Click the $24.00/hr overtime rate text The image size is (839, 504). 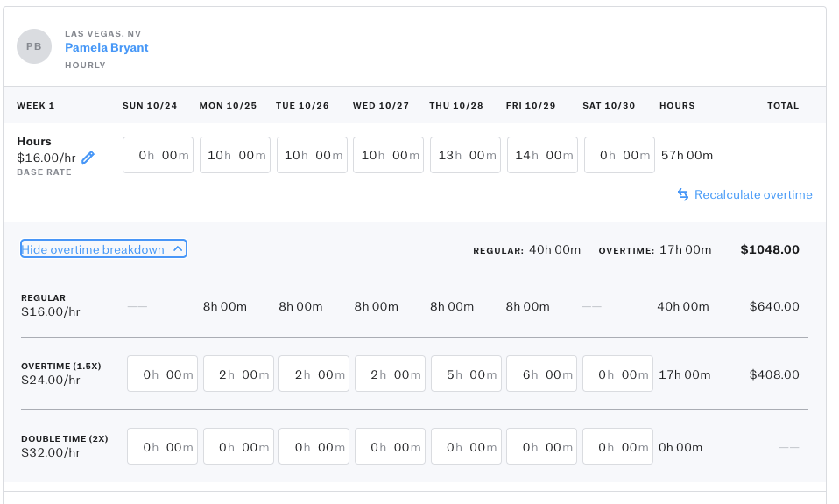[50, 380]
